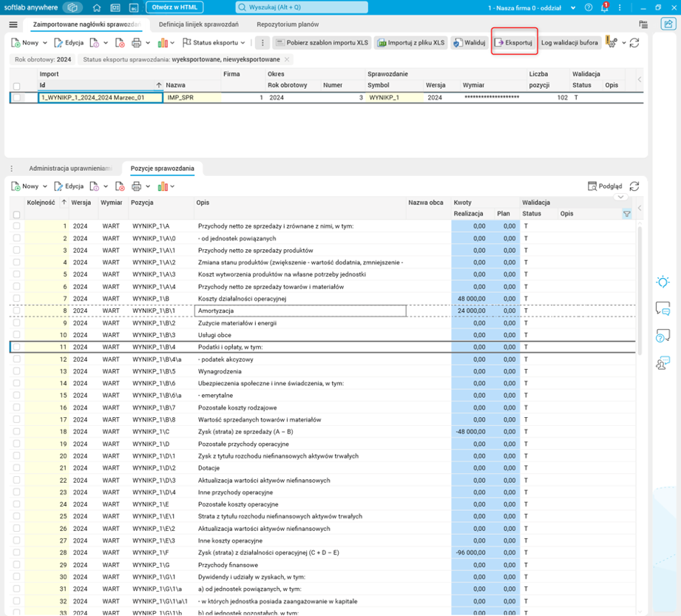
Task: Switch to Definicja linijek sprawozdań tab
Action: pyautogui.click(x=198, y=24)
